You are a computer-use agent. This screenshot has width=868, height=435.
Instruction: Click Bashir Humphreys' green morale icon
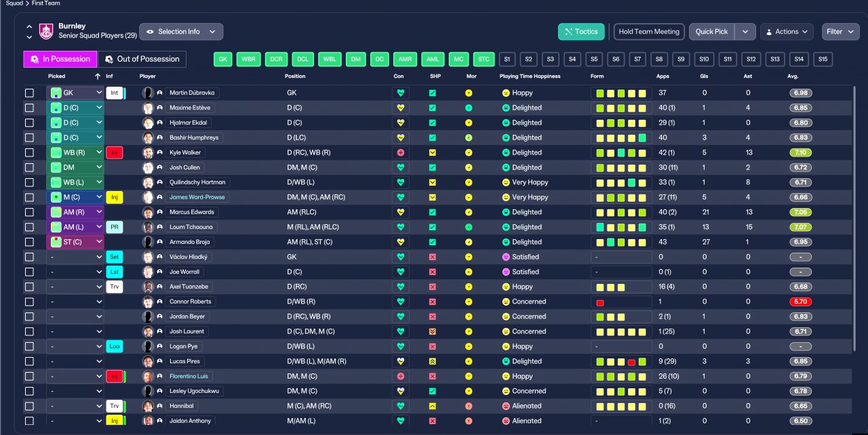[469, 138]
